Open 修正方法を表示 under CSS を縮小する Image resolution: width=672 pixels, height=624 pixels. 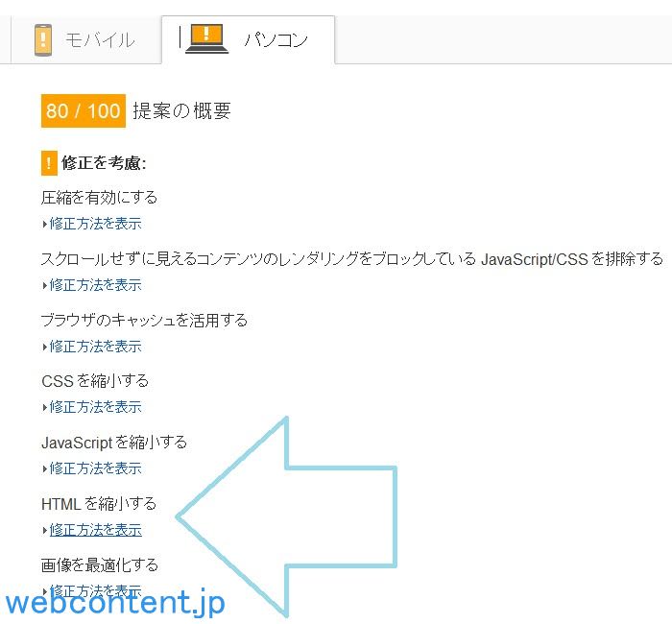[95, 407]
